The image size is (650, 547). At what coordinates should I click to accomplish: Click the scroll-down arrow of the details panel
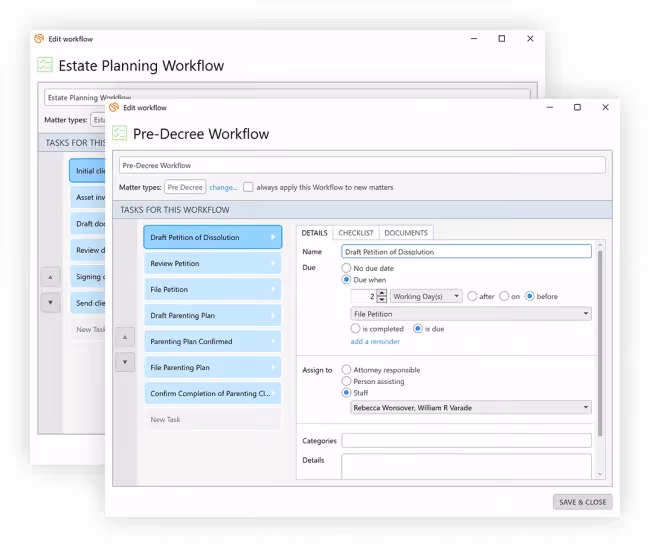(600, 474)
